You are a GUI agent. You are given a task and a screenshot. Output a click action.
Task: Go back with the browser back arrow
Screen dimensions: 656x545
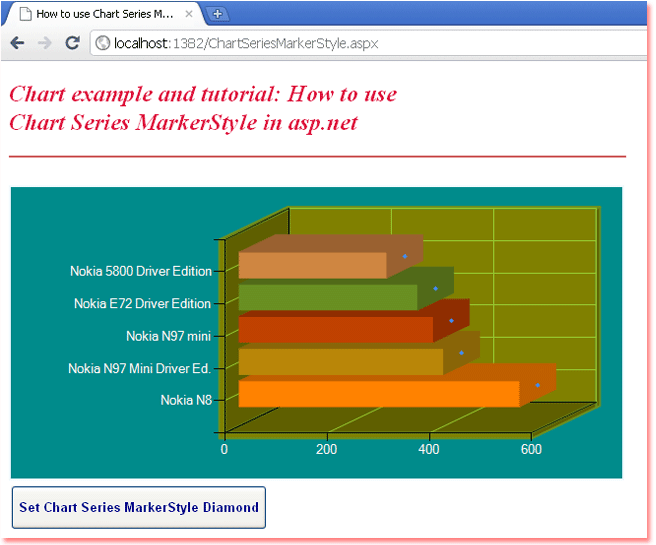click(17, 43)
